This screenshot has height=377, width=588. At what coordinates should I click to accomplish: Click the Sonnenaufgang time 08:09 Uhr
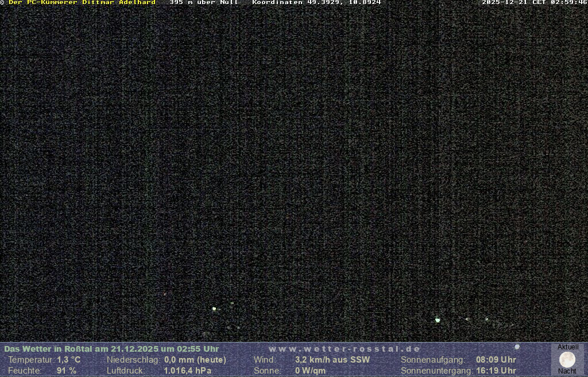point(496,360)
